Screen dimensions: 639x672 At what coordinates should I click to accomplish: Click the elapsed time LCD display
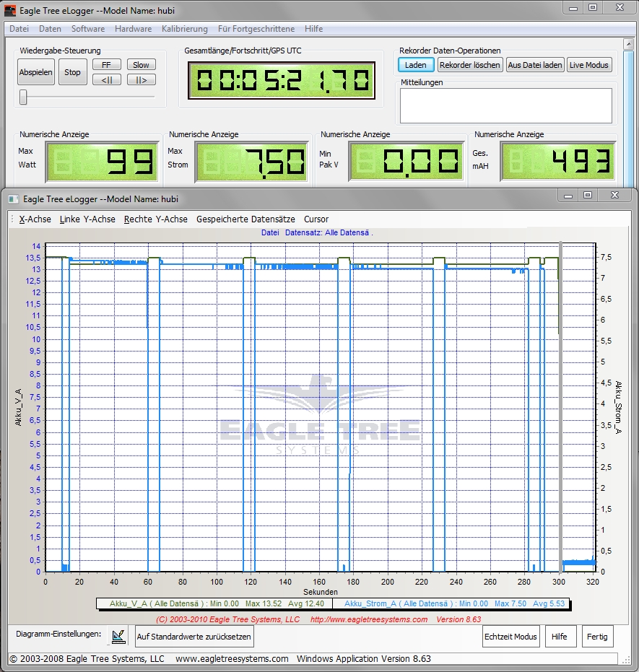282,80
